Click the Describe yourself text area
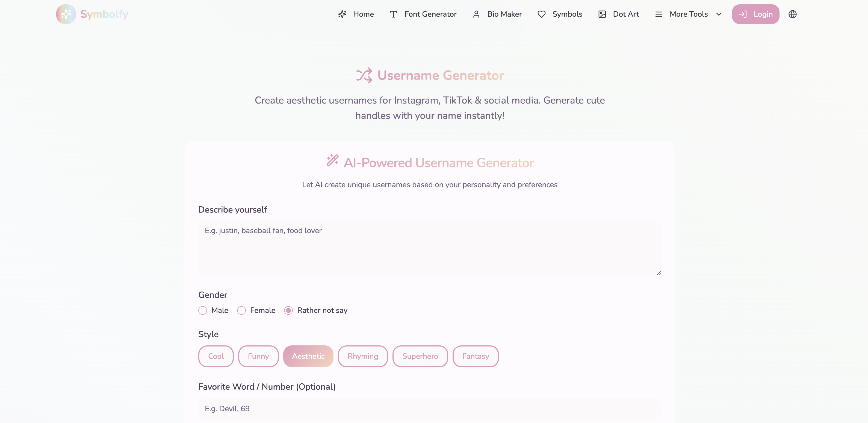This screenshot has height=423, width=868. coord(430,248)
